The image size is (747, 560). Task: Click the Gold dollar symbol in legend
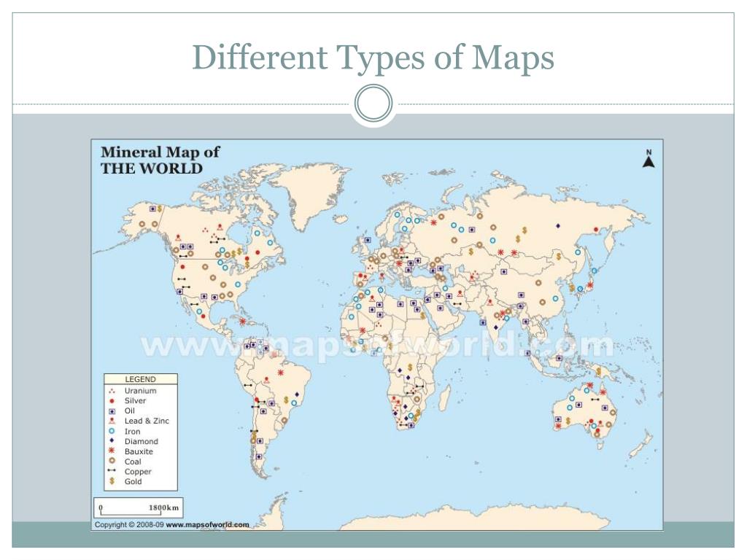click(112, 481)
